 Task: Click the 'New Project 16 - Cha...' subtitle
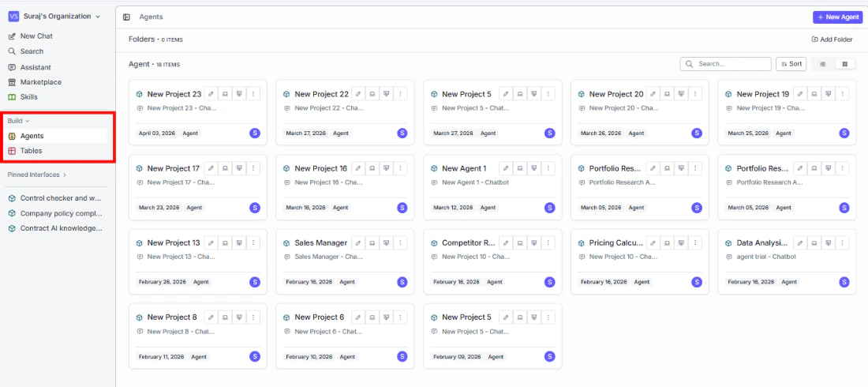[x=329, y=182]
